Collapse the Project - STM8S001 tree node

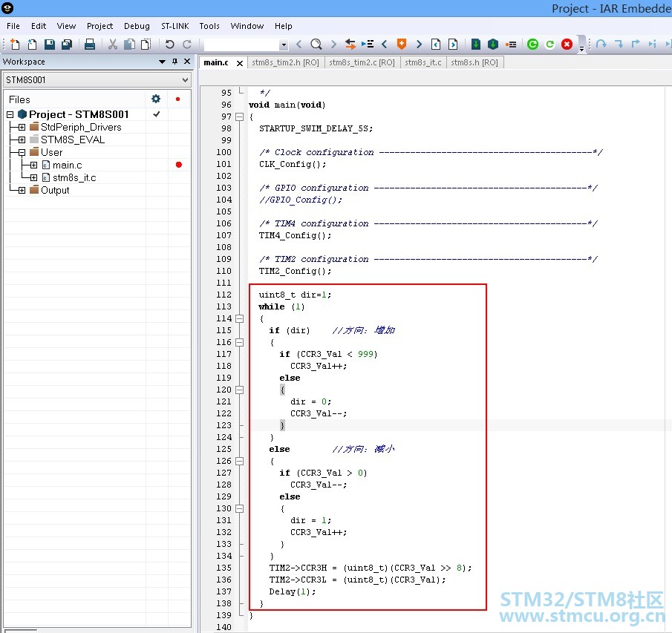coord(10,114)
